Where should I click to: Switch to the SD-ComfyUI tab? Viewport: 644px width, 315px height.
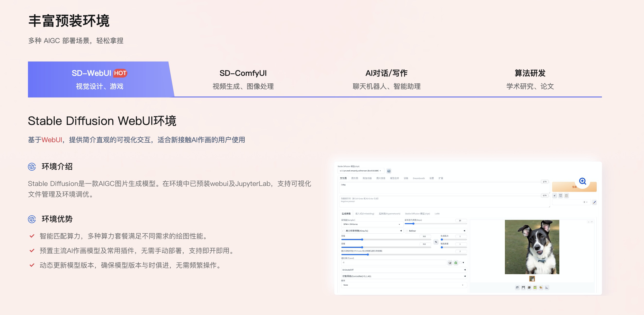[x=243, y=79]
